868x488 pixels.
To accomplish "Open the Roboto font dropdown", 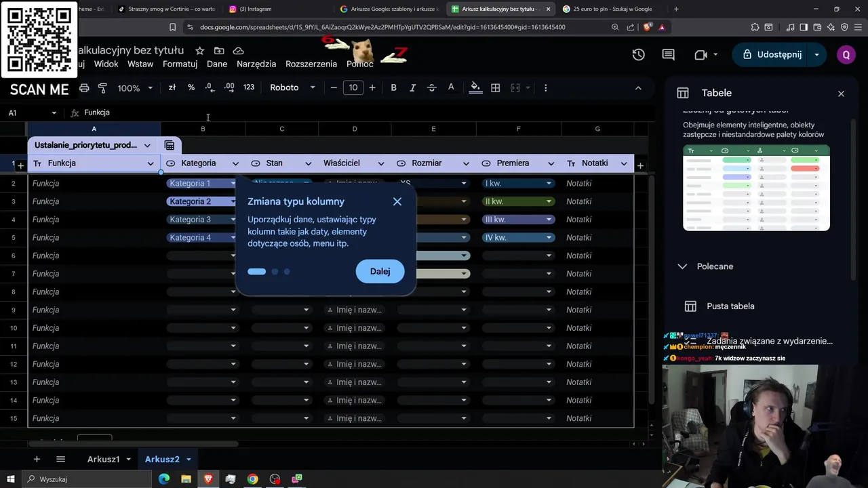I will (293, 87).
